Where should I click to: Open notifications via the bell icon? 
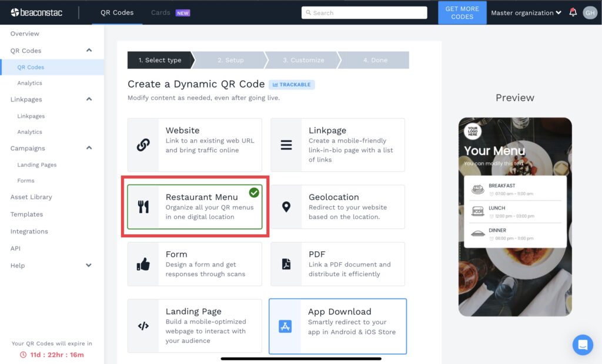573,12
